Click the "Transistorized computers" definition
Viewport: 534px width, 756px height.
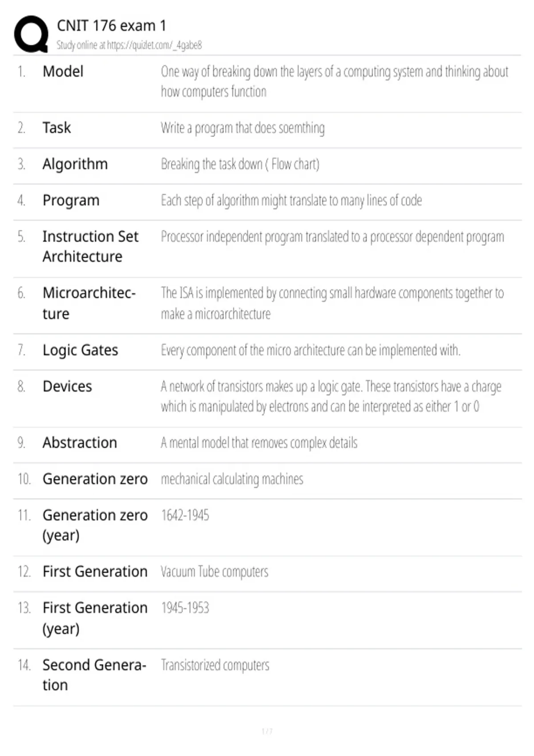pyautogui.click(x=215, y=665)
